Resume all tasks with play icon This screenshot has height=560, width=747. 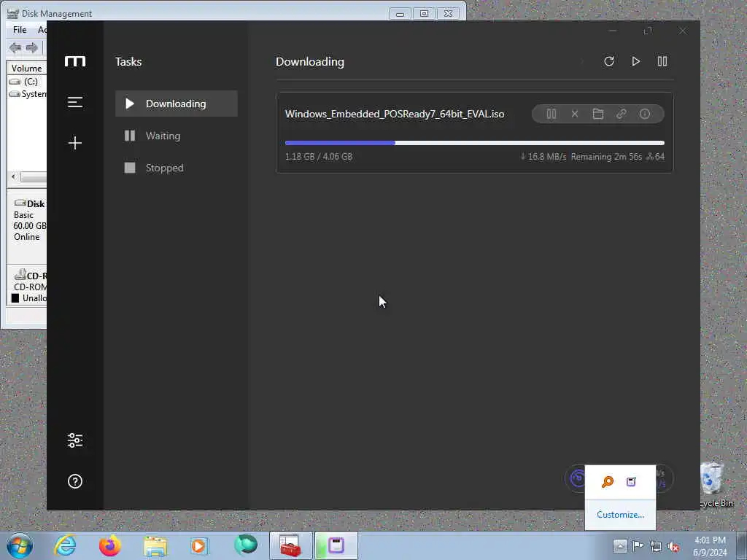point(635,61)
